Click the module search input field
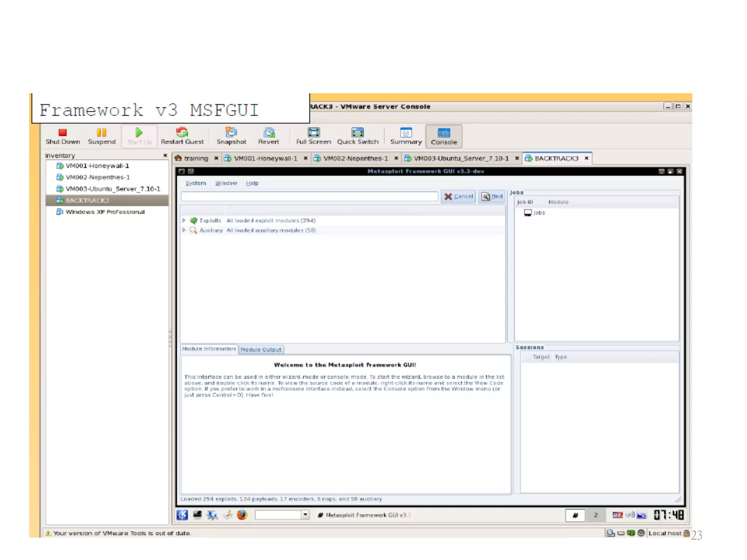The height and width of the screenshot is (560, 747). tap(309, 197)
